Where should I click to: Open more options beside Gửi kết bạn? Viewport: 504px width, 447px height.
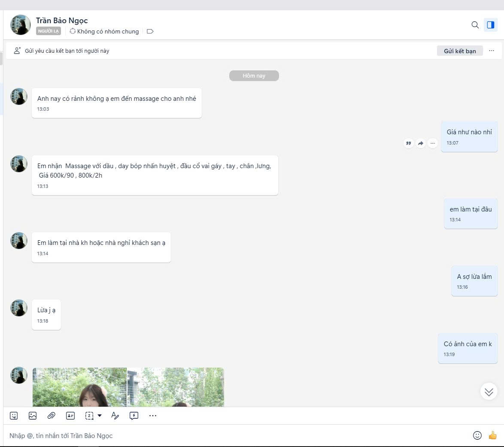[x=492, y=51]
